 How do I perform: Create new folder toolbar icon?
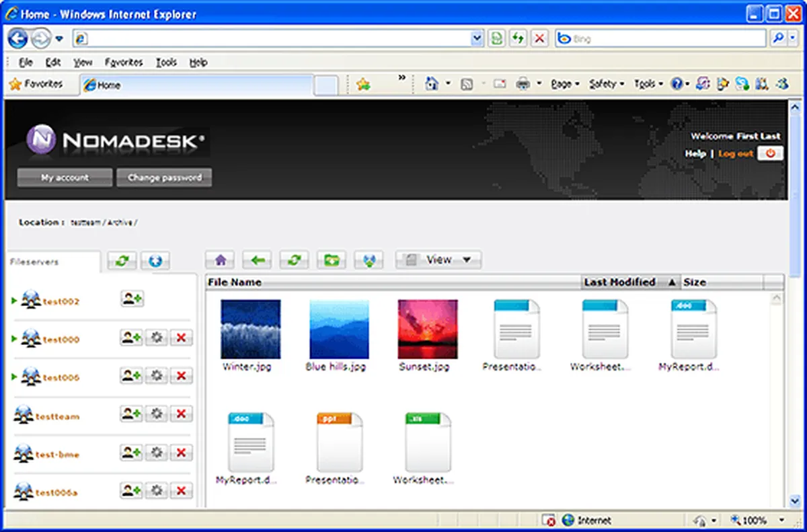(331, 260)
